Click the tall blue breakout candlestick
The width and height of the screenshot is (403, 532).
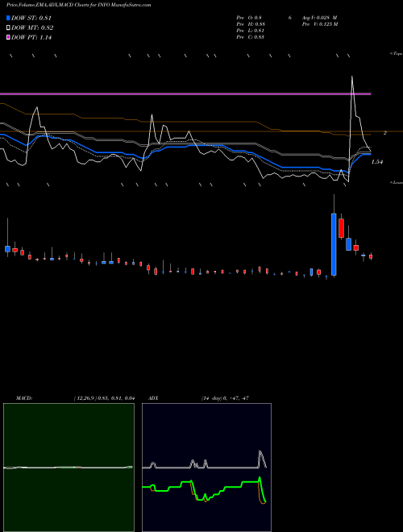click(x=334, y=244)
